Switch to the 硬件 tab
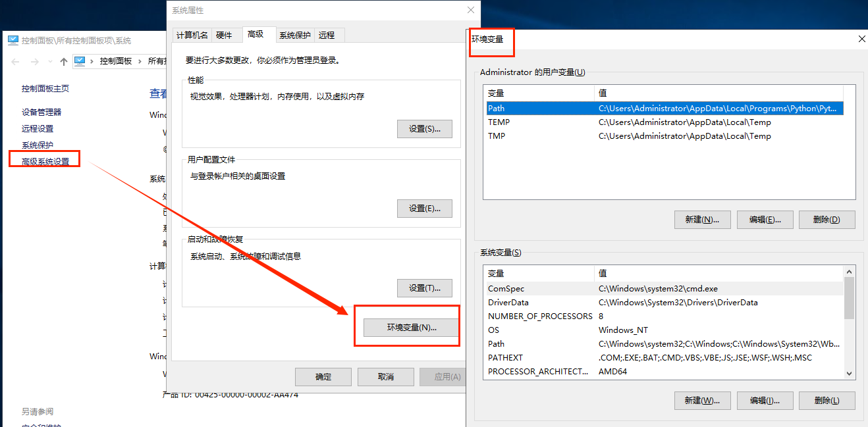The image size is (868, 427). 224,36
